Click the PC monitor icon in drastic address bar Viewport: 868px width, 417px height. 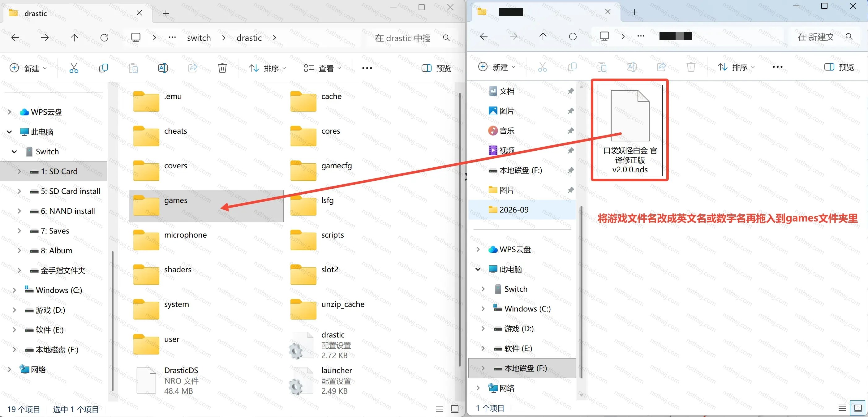point(135,38)
